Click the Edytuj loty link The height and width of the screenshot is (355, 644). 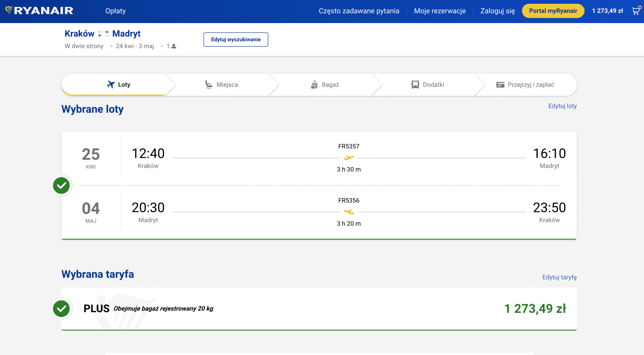tap(562, 106)
